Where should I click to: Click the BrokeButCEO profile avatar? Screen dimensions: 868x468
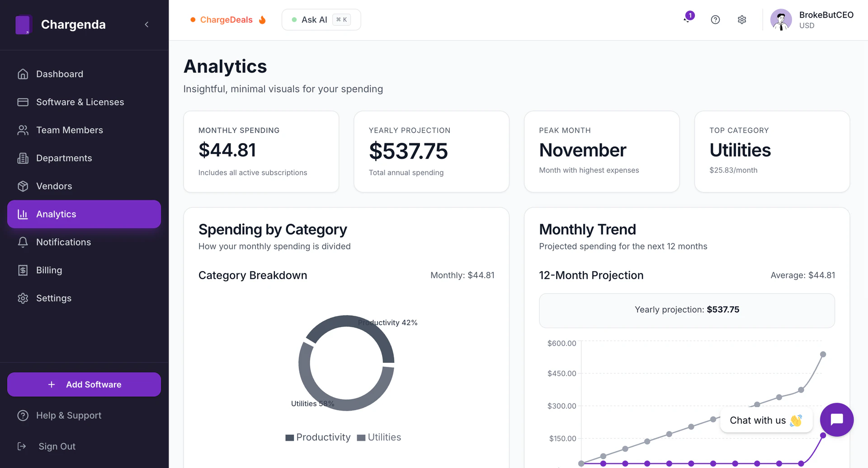point(781,20)
